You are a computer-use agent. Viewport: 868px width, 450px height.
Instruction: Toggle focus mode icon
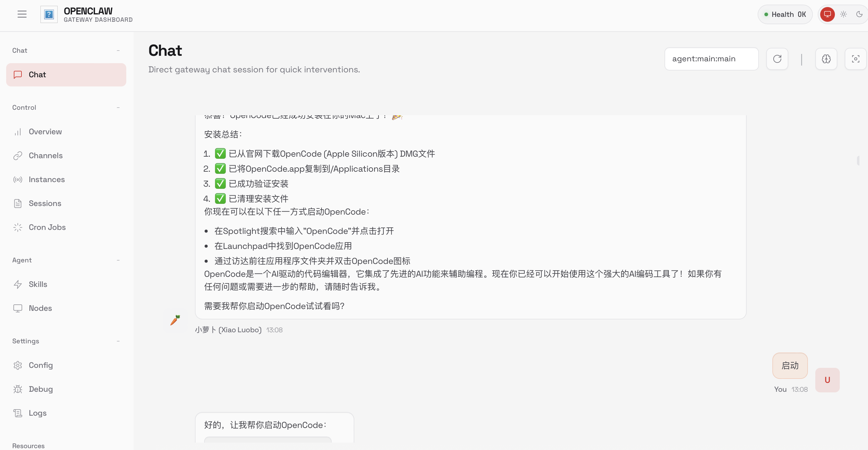point(855,59)
